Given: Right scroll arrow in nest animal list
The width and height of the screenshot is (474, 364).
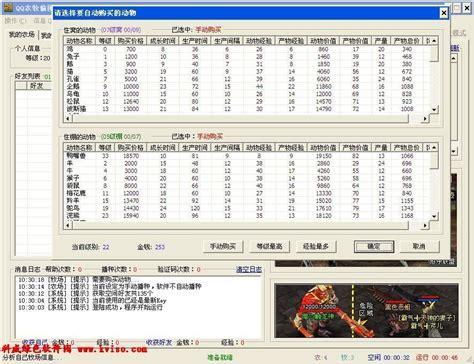Looking at the screenshot, I should coord(425,119).
